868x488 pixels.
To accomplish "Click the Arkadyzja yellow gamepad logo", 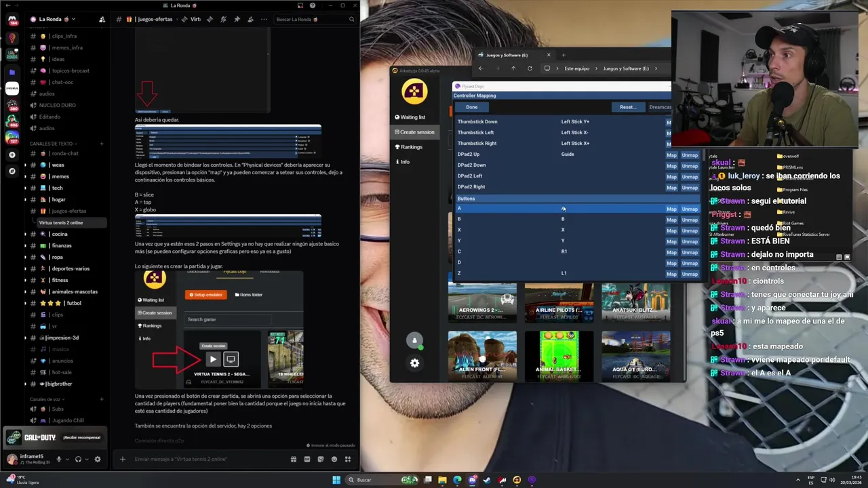I will click(x=414, y=91).
